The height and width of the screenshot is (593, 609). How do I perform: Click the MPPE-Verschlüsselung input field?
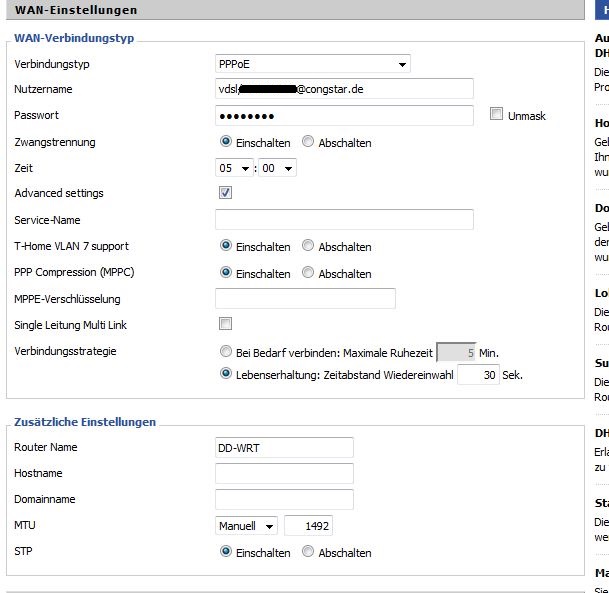305,298
